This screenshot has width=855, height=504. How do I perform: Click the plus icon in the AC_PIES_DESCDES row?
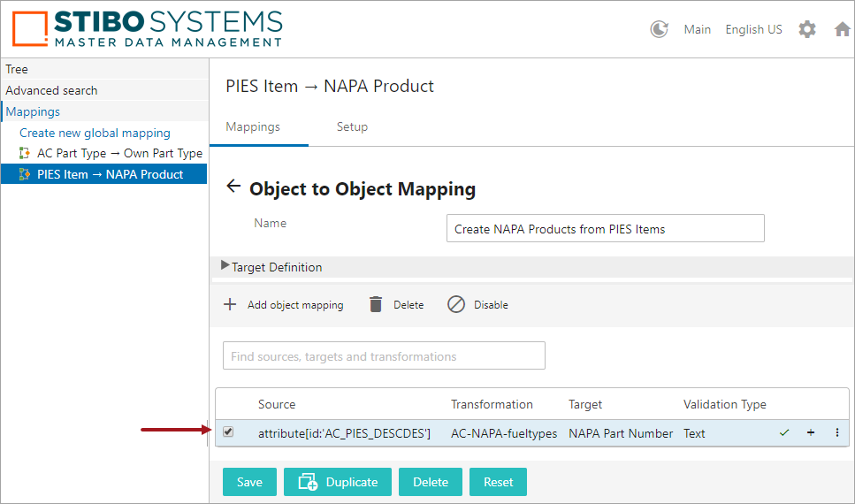pyautogui.click(x=811, y=432)
